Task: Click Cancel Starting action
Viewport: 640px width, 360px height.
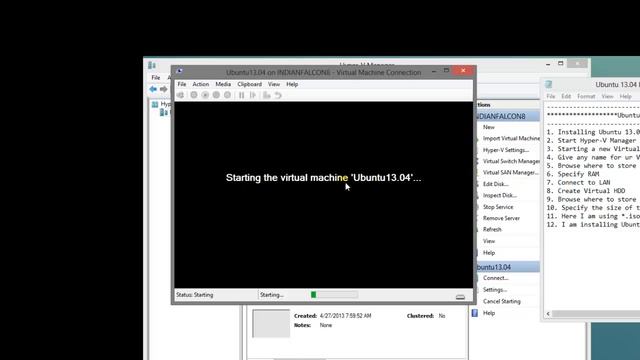Action: click(502, 301)
